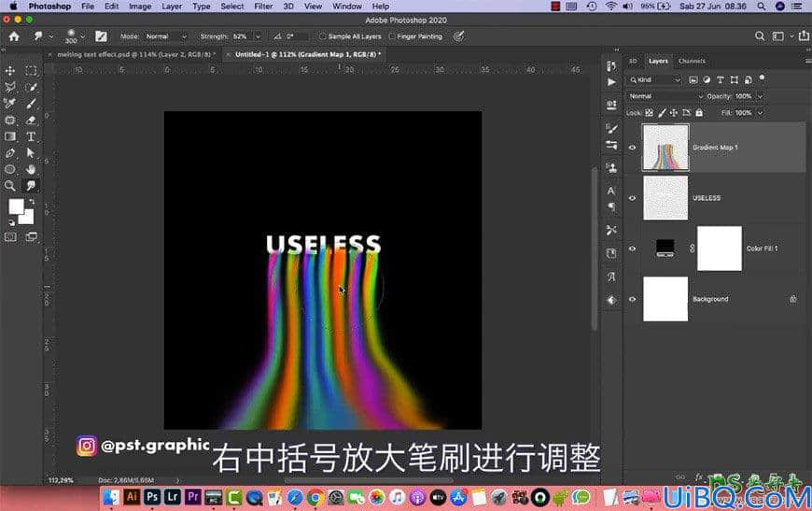Open the layer Opacity dropdown arrow
812x511 pixels.
point(761,96)
